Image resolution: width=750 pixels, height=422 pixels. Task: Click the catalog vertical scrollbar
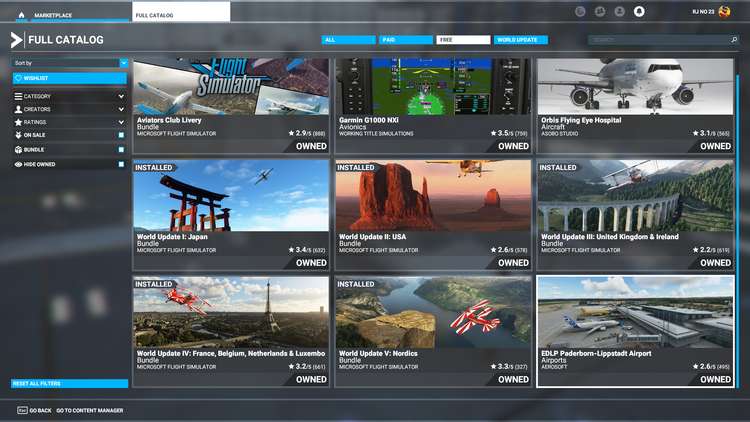coord(738,230)
